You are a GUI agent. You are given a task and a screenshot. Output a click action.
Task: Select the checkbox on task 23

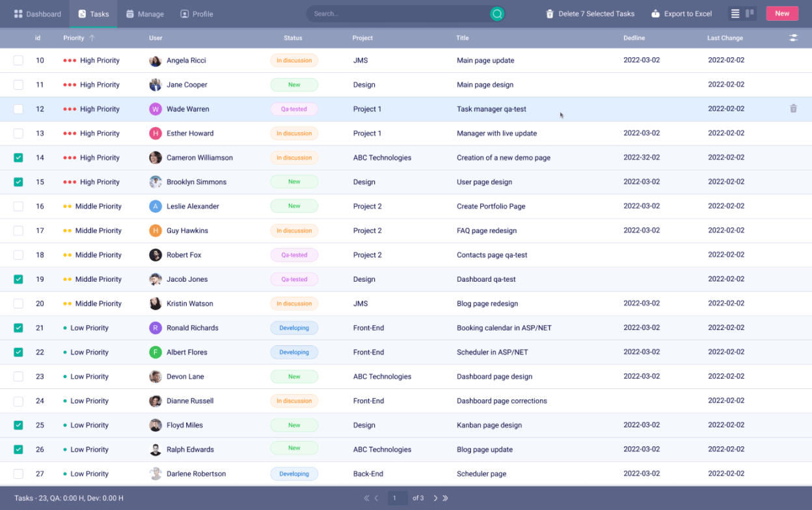pyautogui.click(x=18, y=376)
